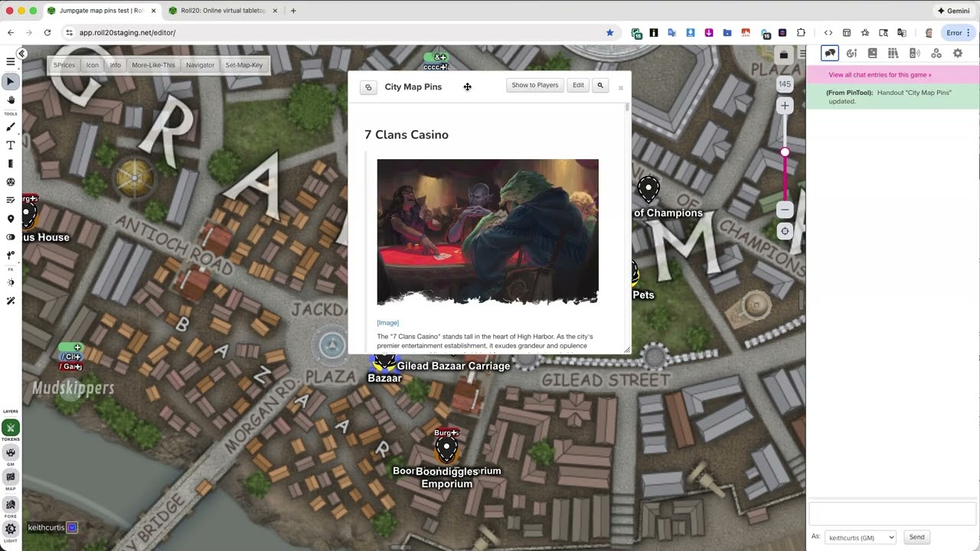
Task: Select the magic wand tool
Action: (x=11, y=301)
